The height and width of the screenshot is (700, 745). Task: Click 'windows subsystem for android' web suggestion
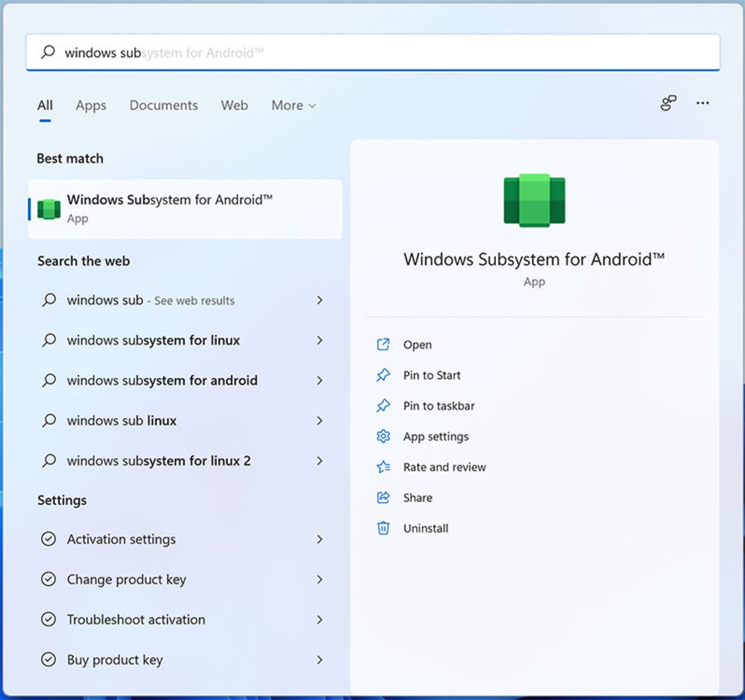click(x=162, y=380)
